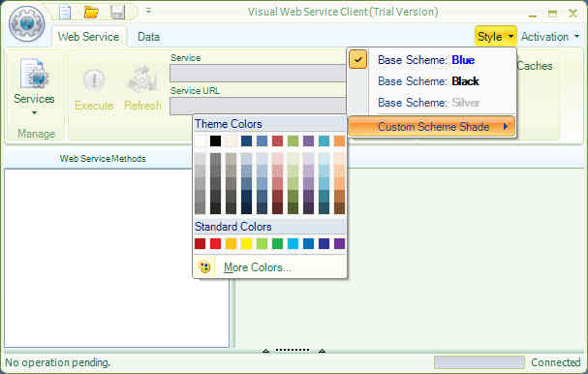Choose the orange standard color
Screen dimensions: 588x374
point(231,244)
